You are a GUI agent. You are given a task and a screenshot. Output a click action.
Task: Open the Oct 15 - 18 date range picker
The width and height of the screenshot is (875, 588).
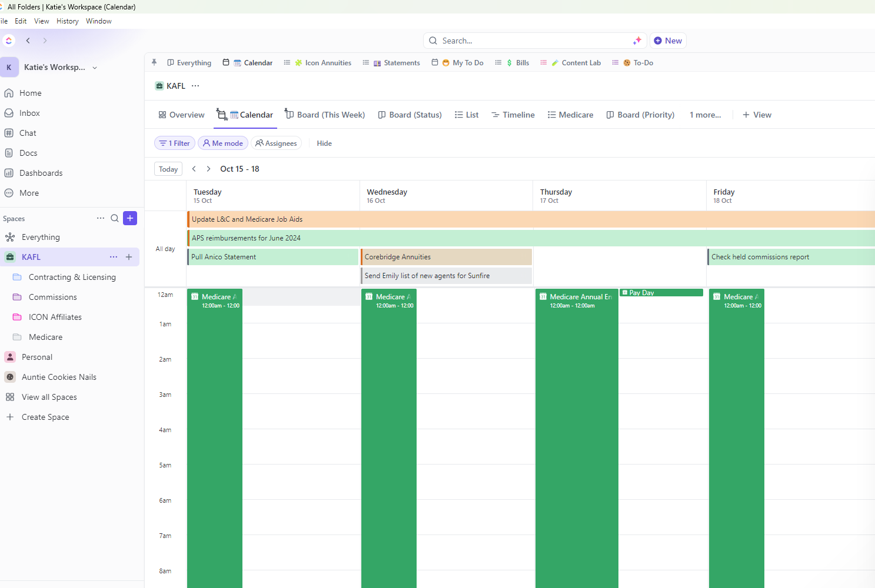tap(239, 169)
